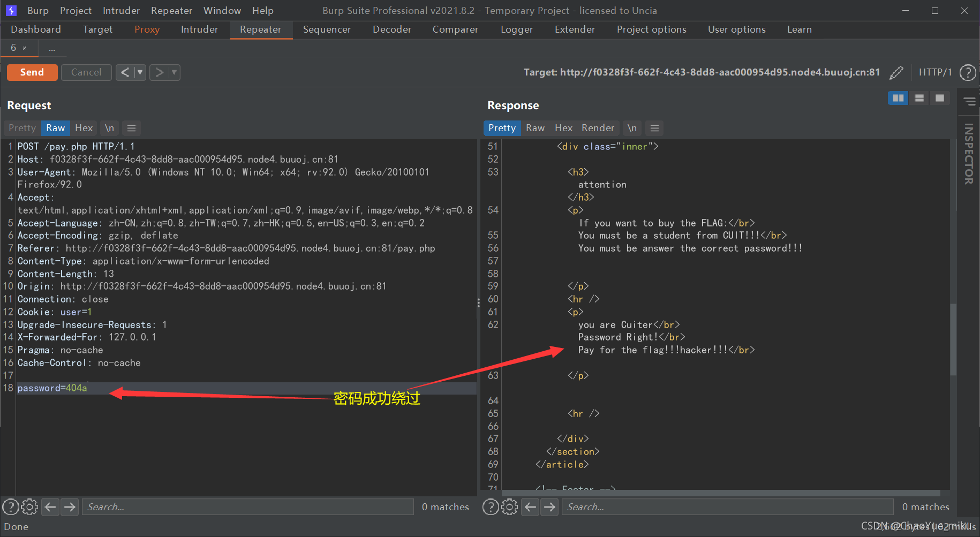Edit target with the pencil icon

[x=896, y=72]
